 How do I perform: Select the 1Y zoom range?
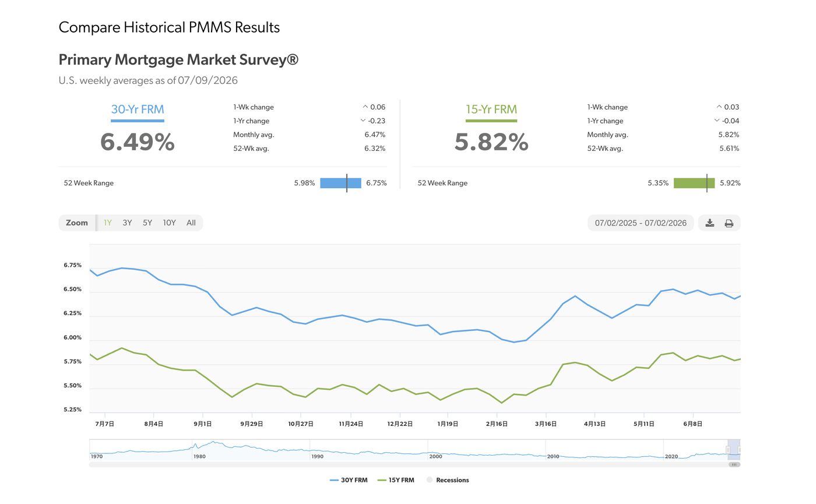pos(108,223)
